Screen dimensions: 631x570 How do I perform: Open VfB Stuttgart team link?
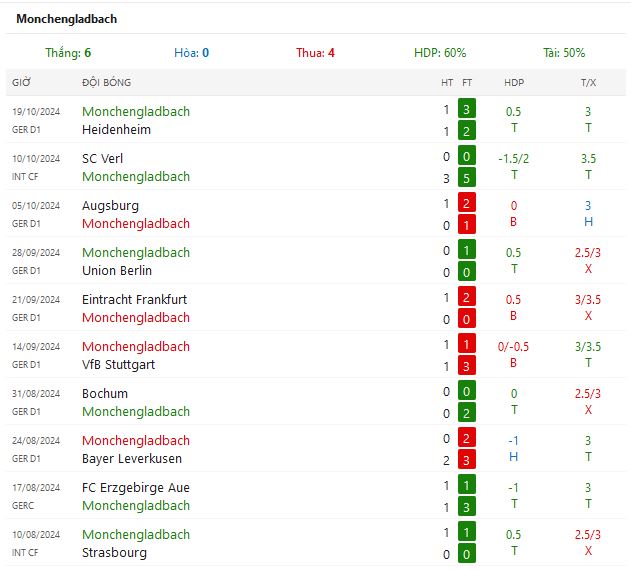118,365
